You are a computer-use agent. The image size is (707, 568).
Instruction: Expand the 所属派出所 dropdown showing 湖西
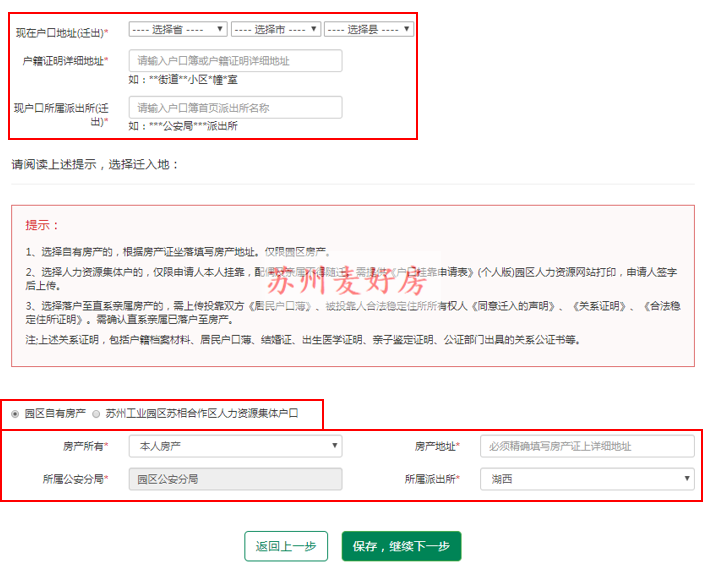pyautogui.click(x=586, y=479)
